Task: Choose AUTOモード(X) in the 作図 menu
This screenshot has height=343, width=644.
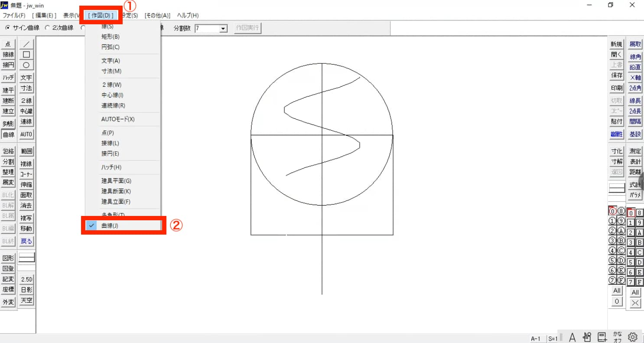Action: click(123, 119)
